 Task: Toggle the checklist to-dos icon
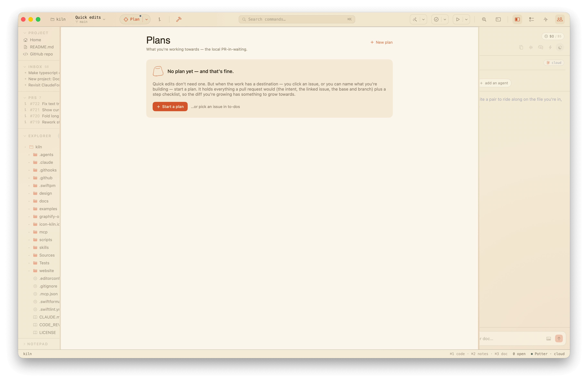(531, 19)
